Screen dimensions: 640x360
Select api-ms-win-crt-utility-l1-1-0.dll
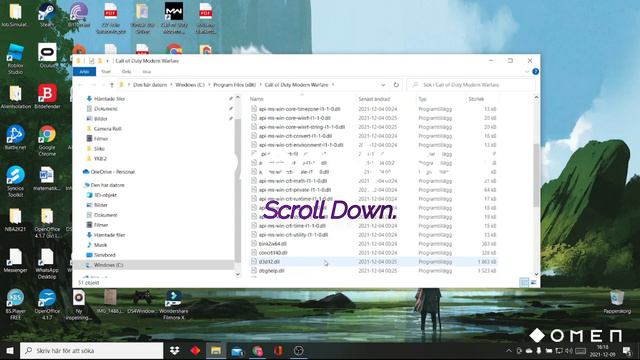pos(293,235)
